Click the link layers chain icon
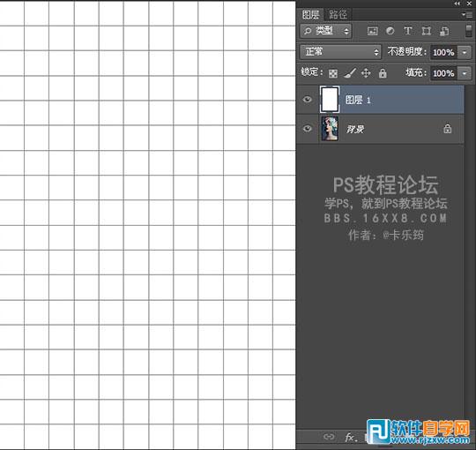The image size is (476, 450). 329,437
